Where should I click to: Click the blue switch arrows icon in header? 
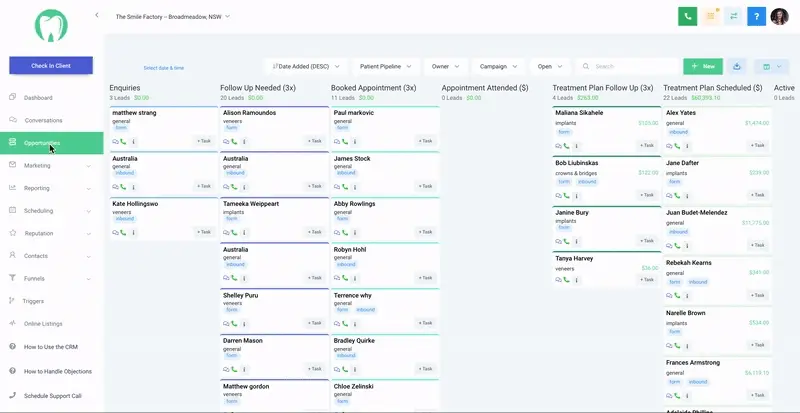click(x=734, y=16)
